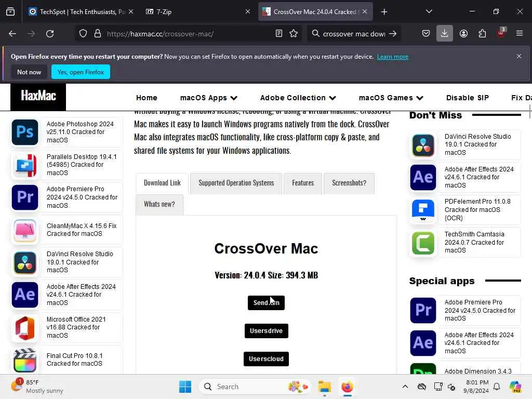
Task: Open DaVinci Resolve Studio link in Don't Miss
Action: (478, 144)
